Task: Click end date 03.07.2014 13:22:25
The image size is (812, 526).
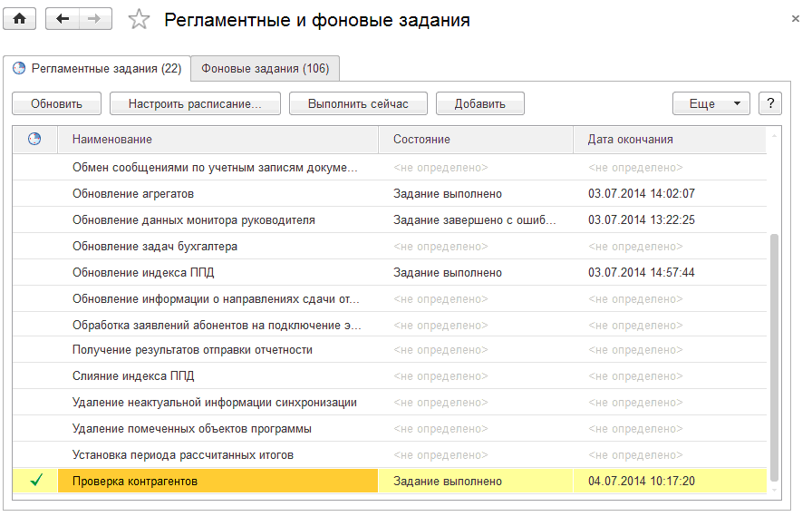Action: 642,219
